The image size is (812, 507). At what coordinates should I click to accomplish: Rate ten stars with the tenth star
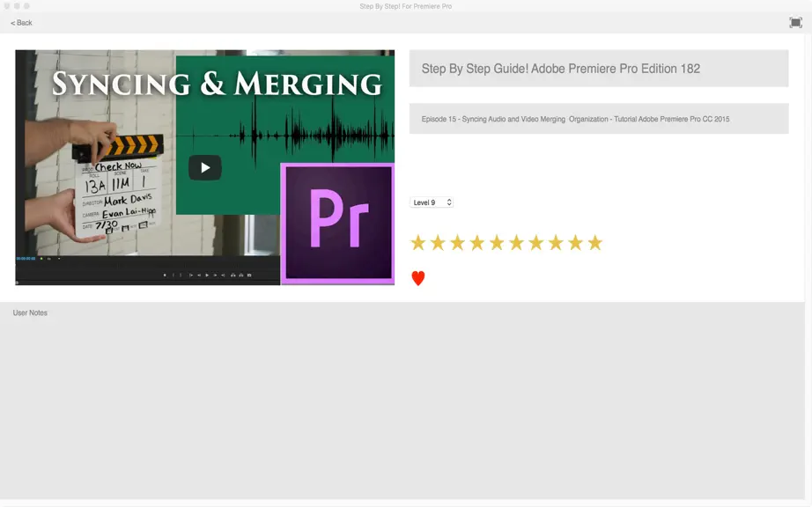click(x=595, y=242)
